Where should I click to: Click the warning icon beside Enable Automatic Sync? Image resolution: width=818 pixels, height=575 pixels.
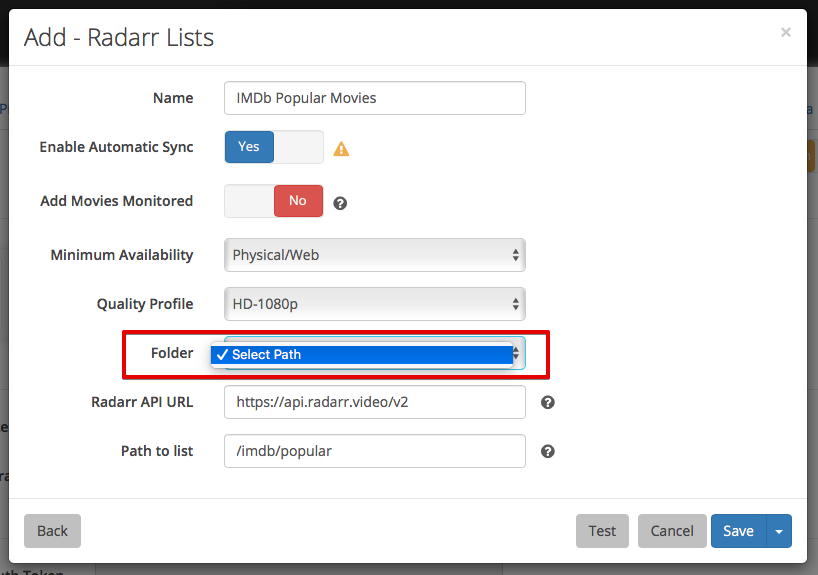(341, 149)
